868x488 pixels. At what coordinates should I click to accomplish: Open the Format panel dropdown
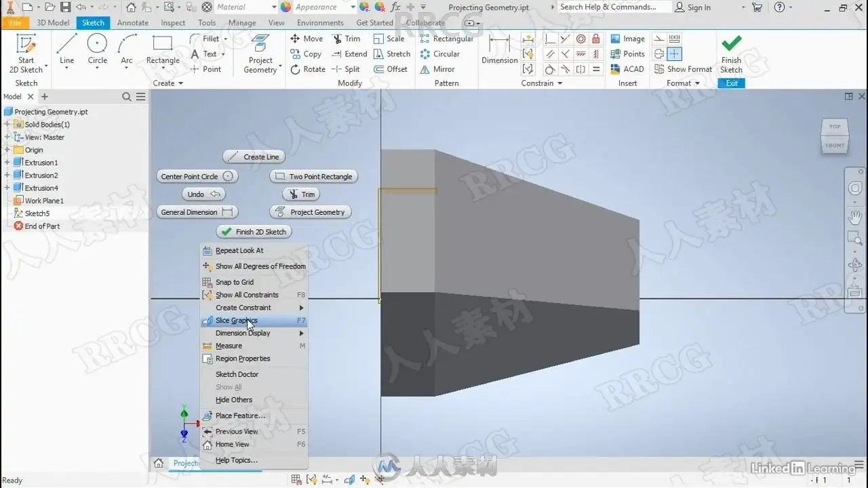tap(697, 83)
